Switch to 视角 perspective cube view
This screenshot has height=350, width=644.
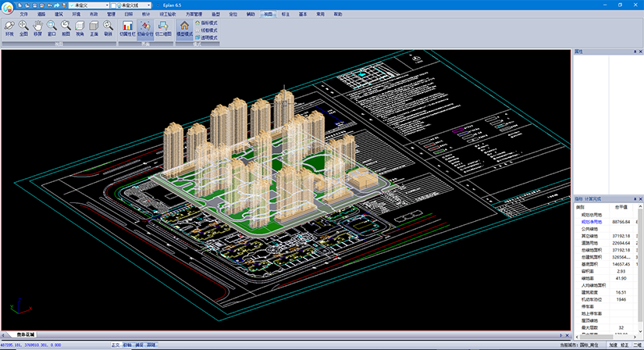[x=80, y=28]
